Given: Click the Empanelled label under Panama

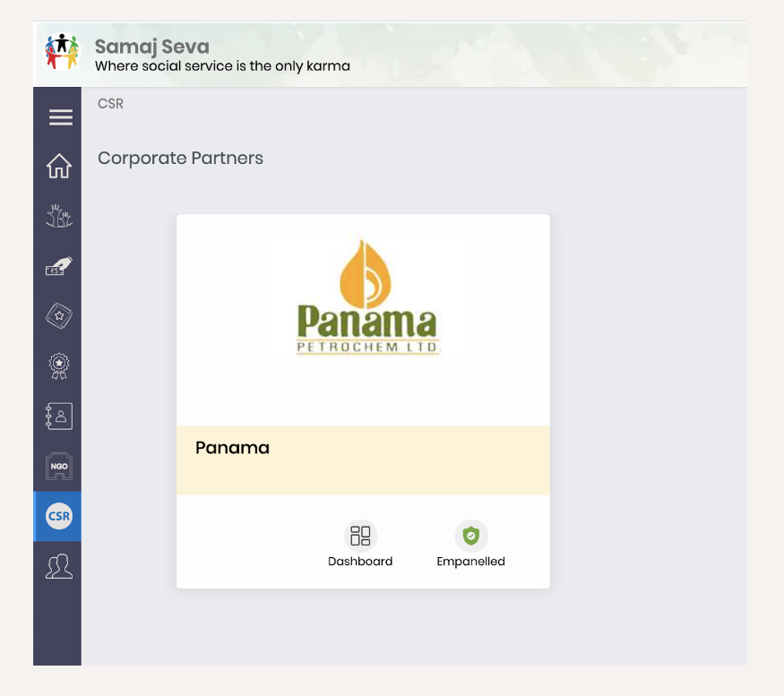Looking at the screenshot, I should [470, 562].
